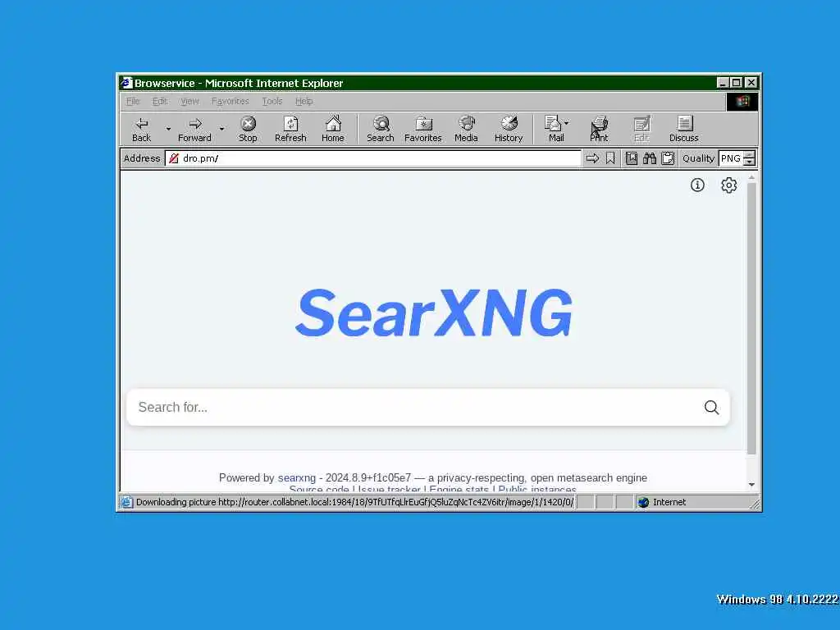Maximize the Internet Explorer window
Screen dimensions: 840x630
[737, 83]
